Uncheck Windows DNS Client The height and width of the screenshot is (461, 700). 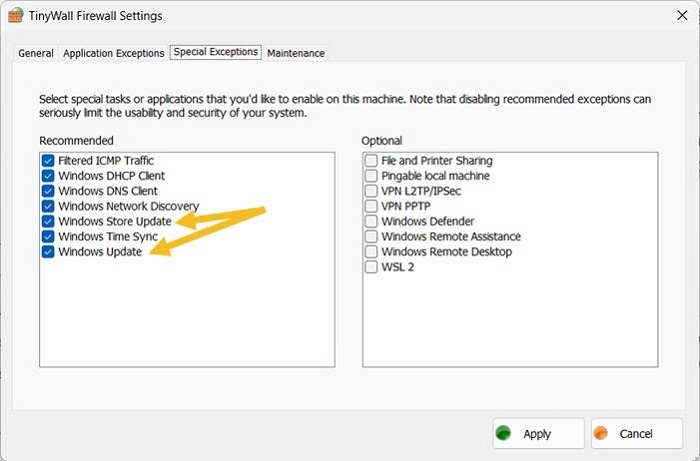coord(48,191)
